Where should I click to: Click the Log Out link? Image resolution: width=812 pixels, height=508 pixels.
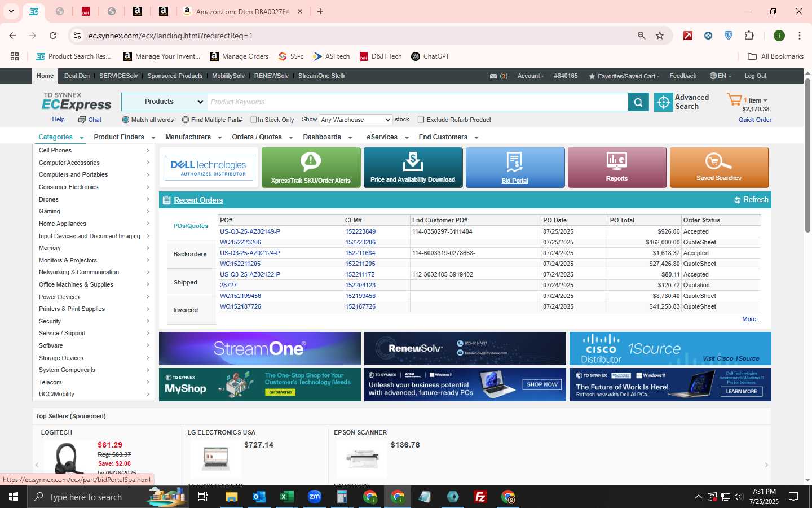click(755, 76)
